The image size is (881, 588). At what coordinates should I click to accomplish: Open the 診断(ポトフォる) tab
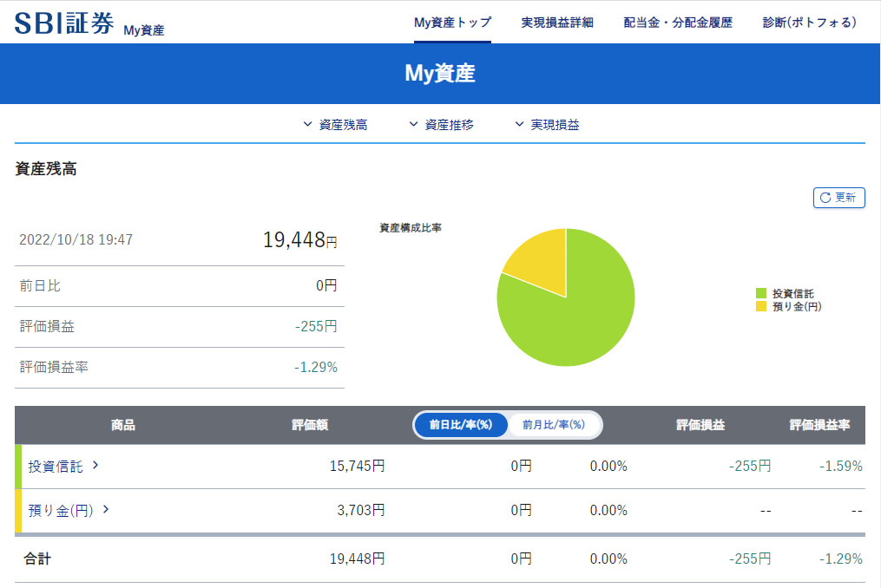[809, 23]
